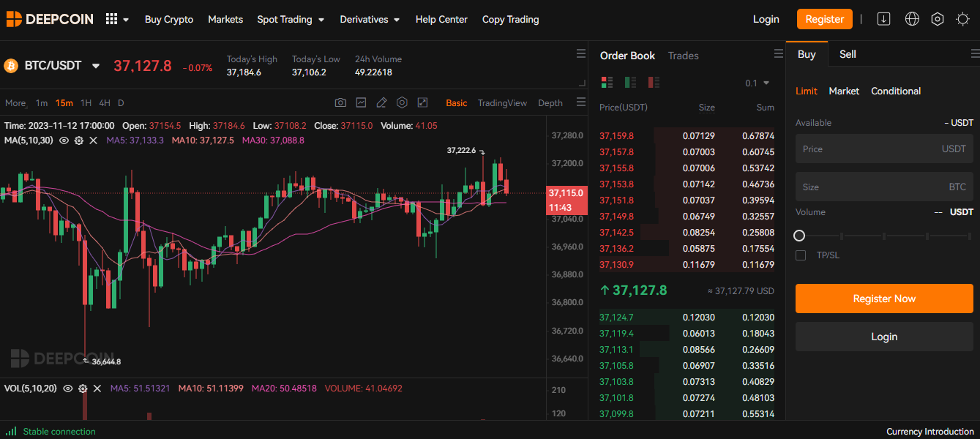Open the 0.1 price precision dropdown
980x439 pixels.
point(758,83)
